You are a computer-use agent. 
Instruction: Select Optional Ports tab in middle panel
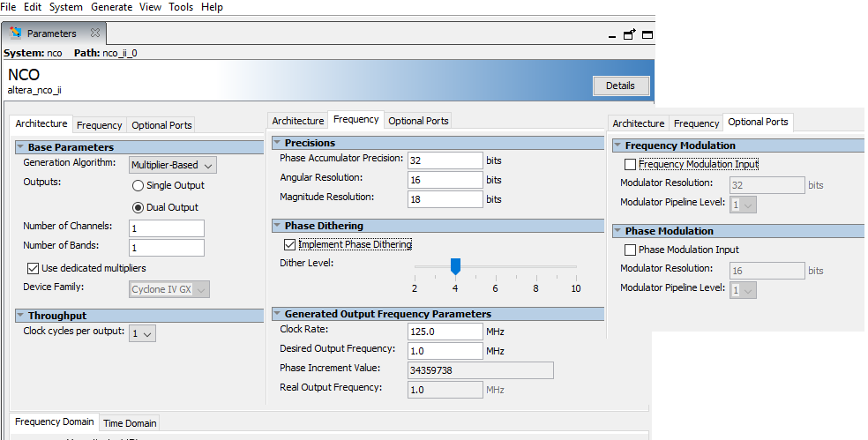coord(418,121)
